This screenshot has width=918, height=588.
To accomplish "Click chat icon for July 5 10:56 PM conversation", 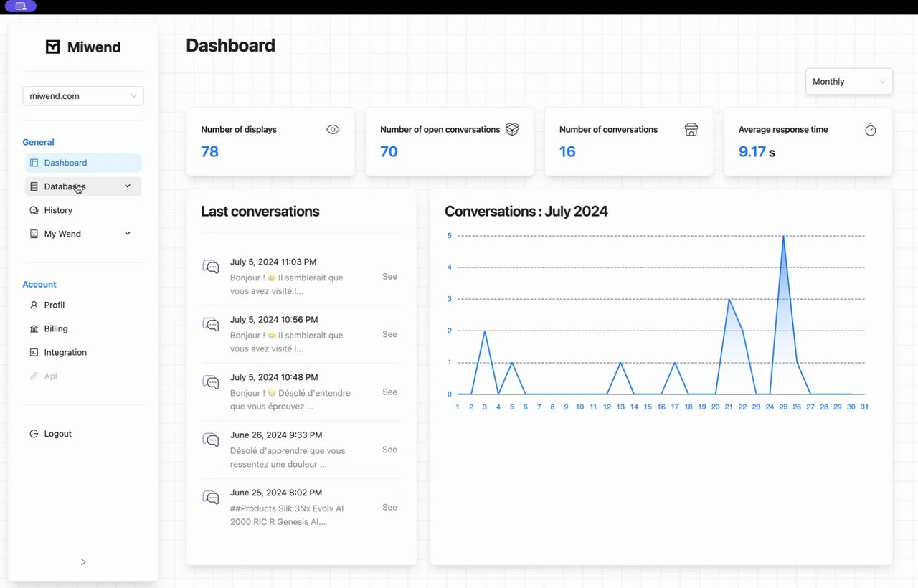I will point(211,324).
